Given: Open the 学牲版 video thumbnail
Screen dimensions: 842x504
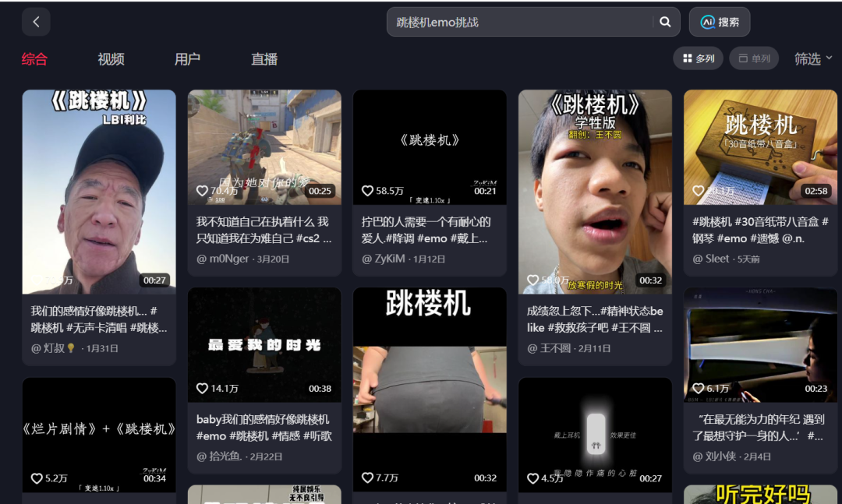Looking at the screenshot, I should (595, 192).
